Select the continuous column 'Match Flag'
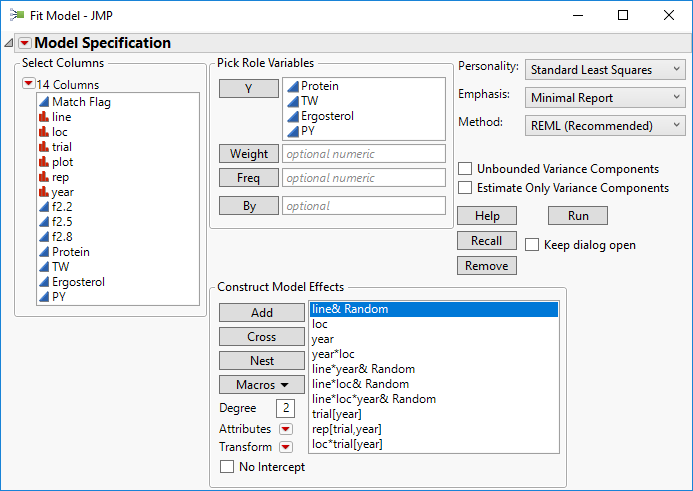This screenshot has width=693, height=491. point(81,102)
